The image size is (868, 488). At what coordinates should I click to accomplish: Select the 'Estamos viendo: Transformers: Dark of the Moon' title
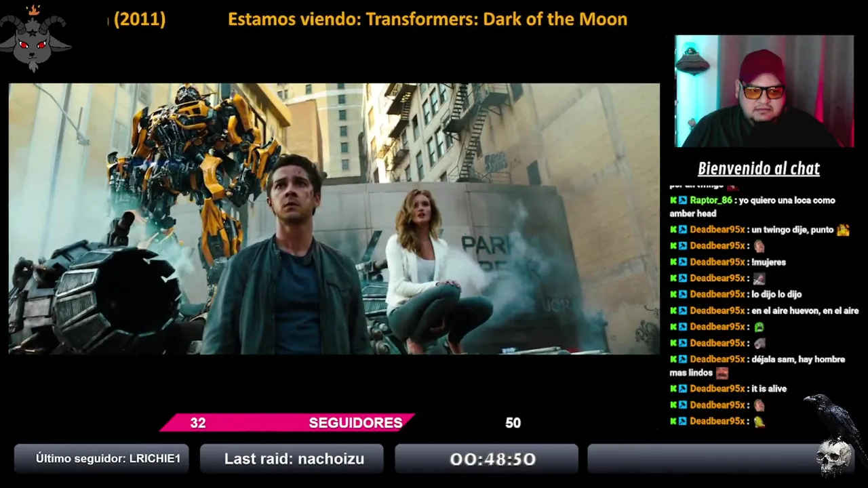[x=427, y=19]
